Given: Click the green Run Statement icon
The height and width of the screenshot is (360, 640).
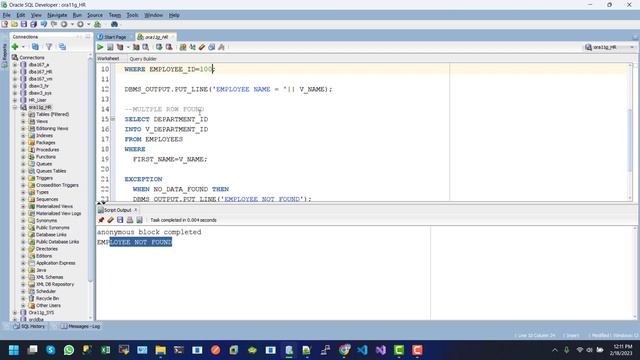Looking at the screenshot, I should 100,47.
